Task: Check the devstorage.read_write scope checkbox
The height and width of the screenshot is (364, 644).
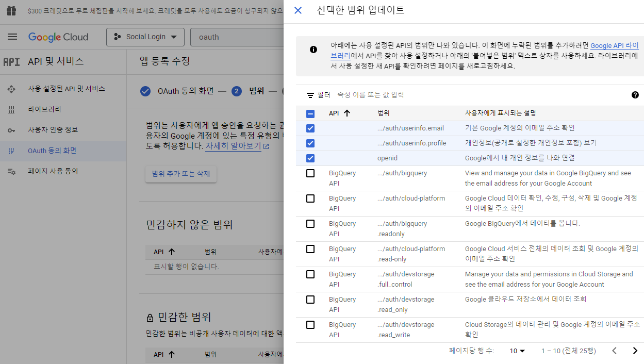Action: pyautogui.click(x=310, y=325)
